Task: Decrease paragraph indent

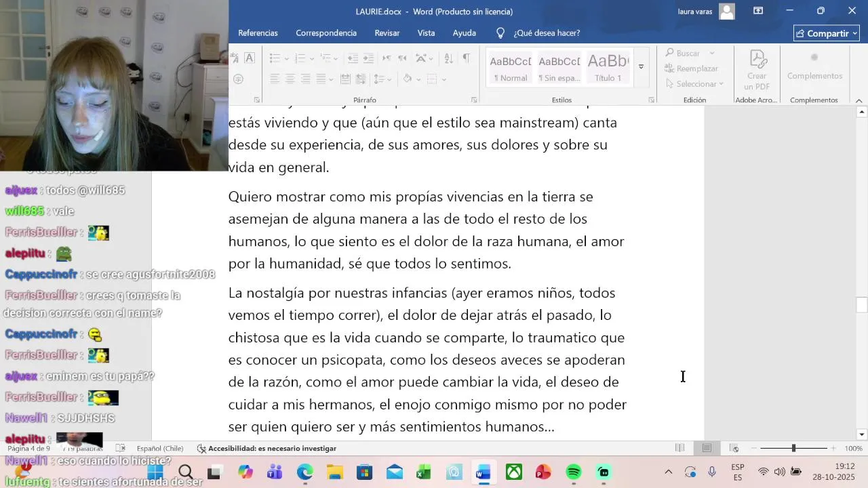Action: coord(353,58)
